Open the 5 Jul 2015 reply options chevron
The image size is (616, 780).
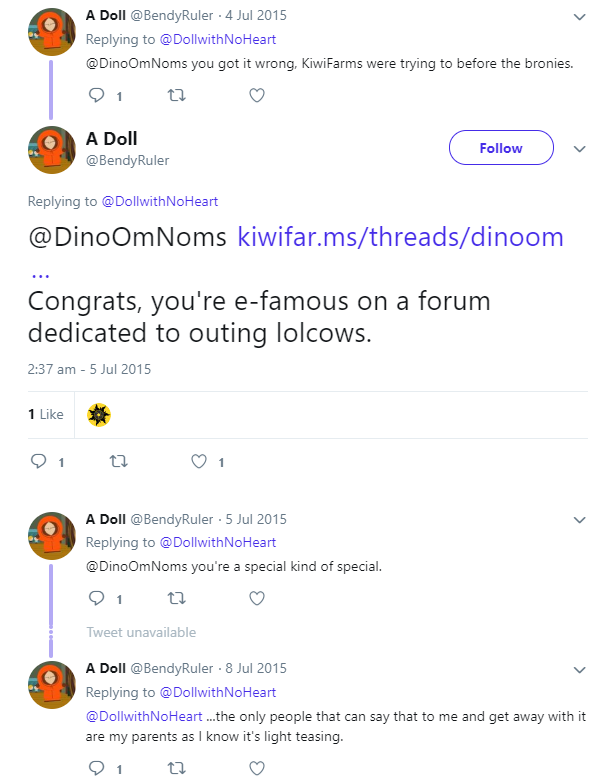[579, 520]
